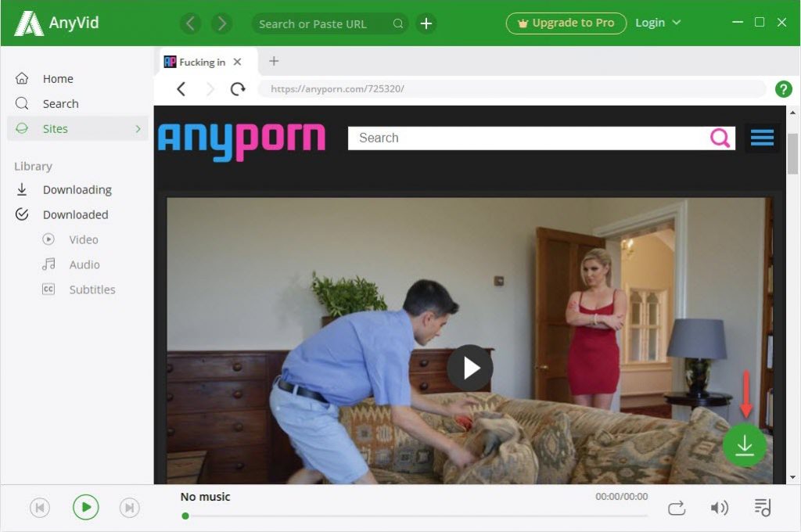Close the open browser tab

[x=237, y=62]
